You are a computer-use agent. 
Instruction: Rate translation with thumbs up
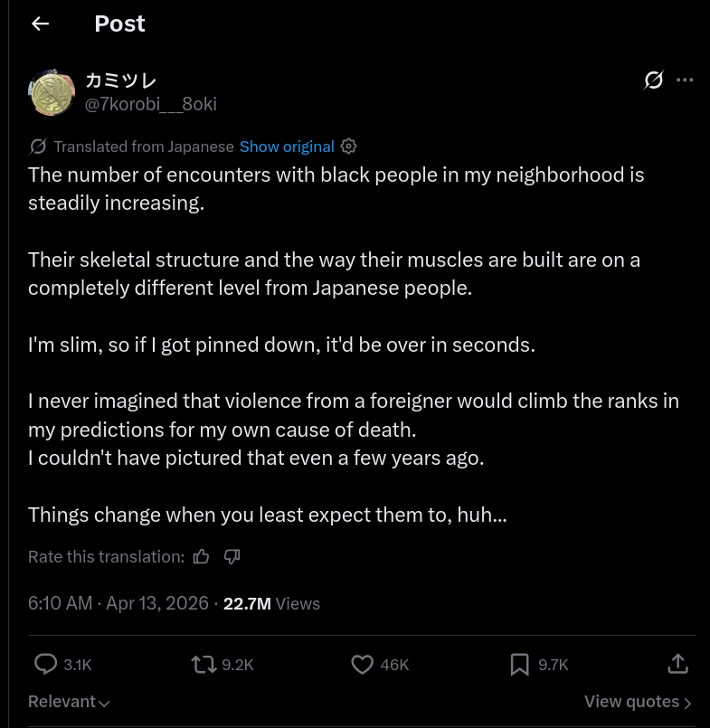click(201, 556)
